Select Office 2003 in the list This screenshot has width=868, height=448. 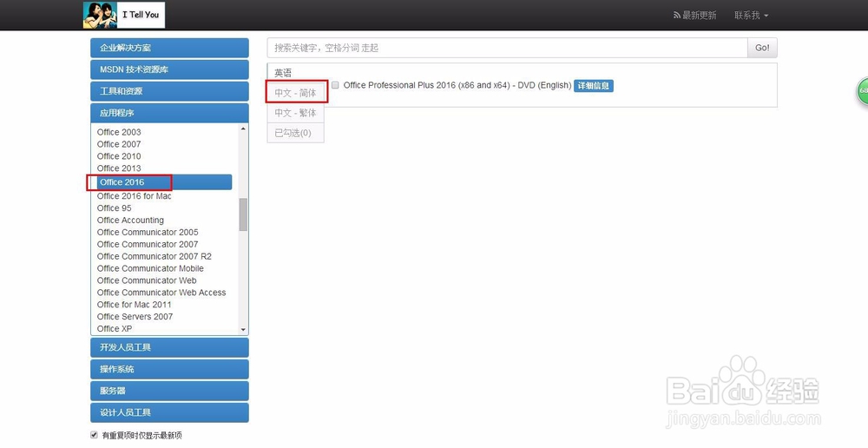click(x=119, y=132)
